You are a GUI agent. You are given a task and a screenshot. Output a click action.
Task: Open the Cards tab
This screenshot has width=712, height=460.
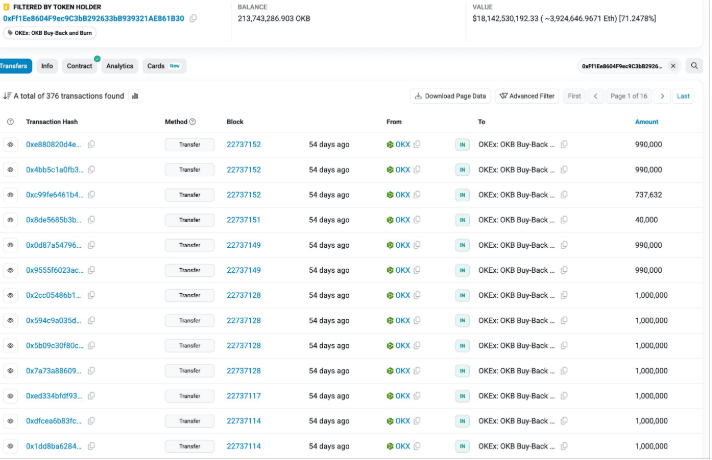[x=163, y=66]
